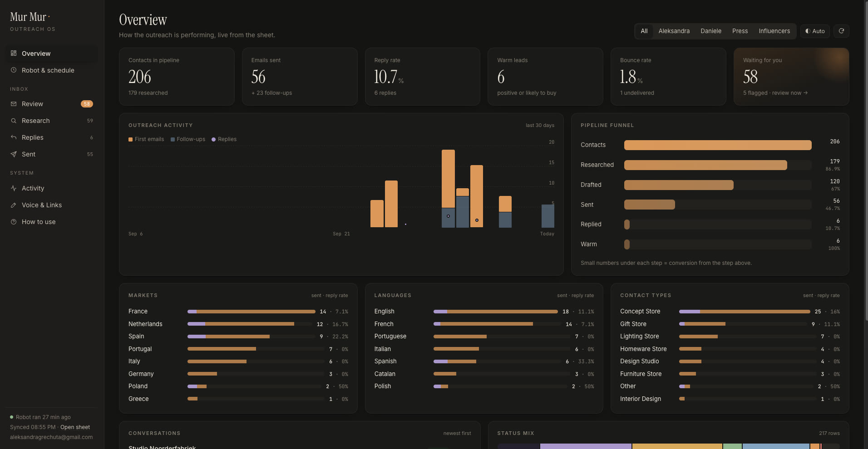The height and width of the screenshot is (449, 868).
Task: Click the Research magnifier icon
Action: pyautogui.click(x=14, y=121)
